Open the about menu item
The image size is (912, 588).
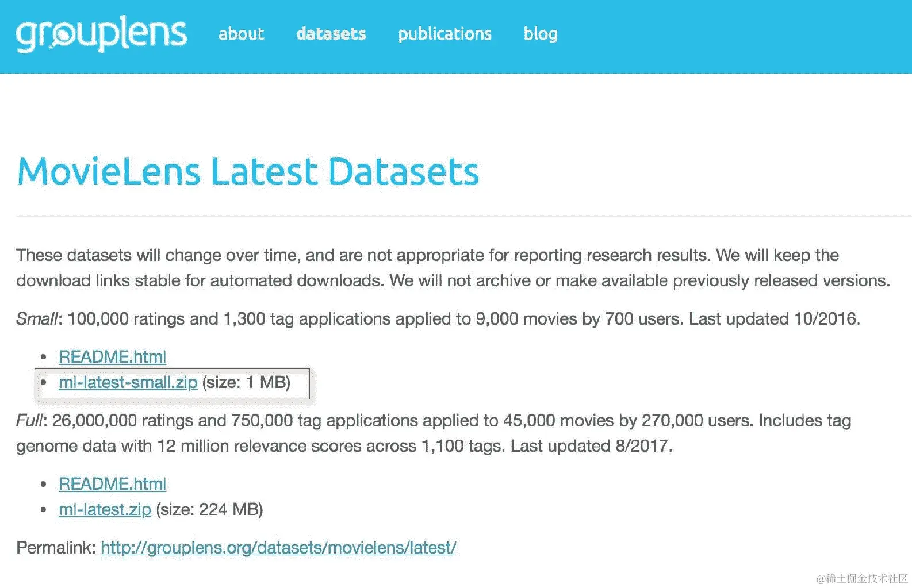click(x=241, y=34)
